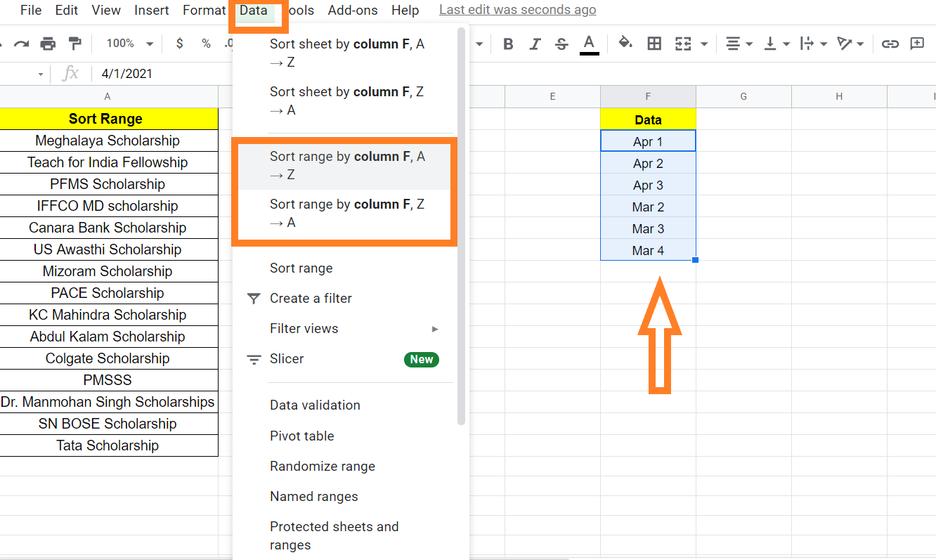Insert a comment

(x=917, y=44)
